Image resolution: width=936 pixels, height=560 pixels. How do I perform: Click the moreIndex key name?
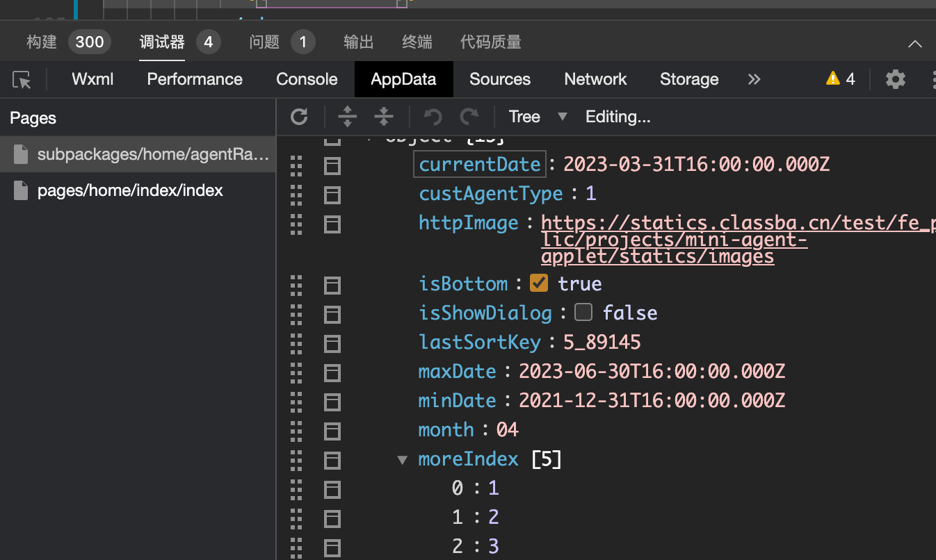(469, 459)
